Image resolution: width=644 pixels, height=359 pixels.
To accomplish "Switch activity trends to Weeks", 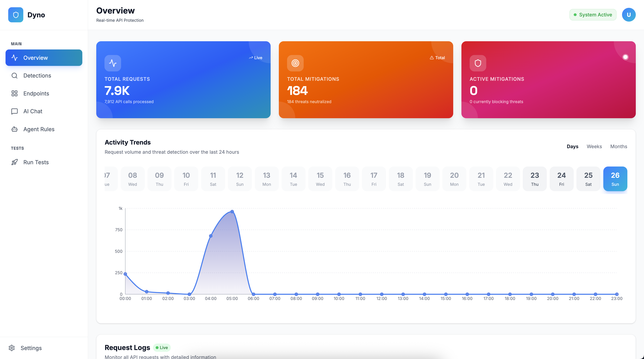I will click(x=594, y=146).
